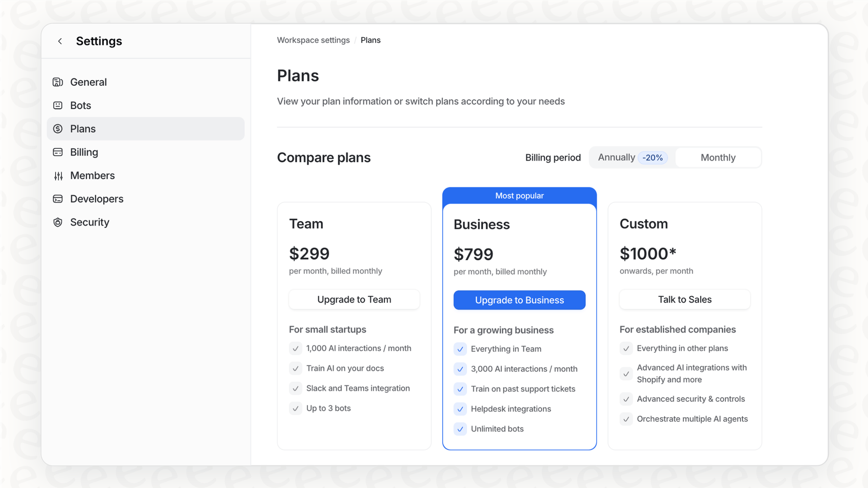Open Workspace settings from the breadcrumb
The width and height of the screenshot is (868, 488).
(x=313, y=40)
